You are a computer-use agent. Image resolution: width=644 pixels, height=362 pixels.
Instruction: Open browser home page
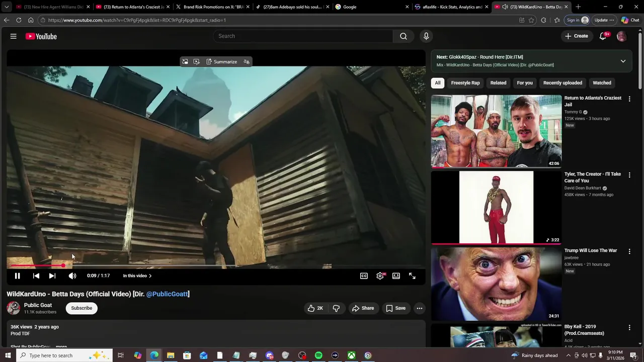pos(31,20)
